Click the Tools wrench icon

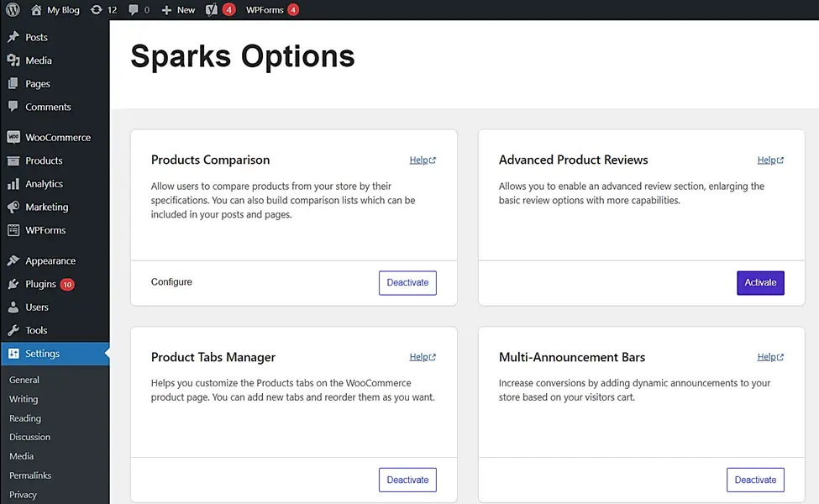pyautogui.click(x=13, y=330)
